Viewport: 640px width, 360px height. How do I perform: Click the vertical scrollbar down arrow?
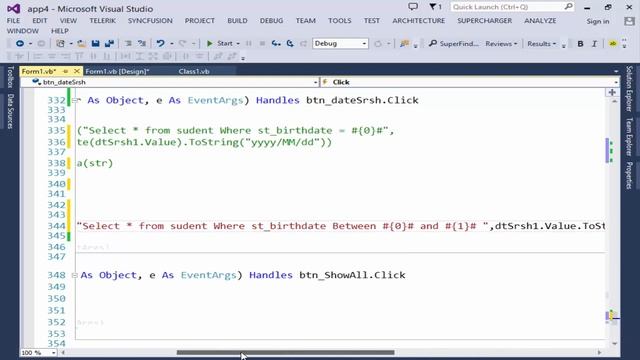pos(615,344)
